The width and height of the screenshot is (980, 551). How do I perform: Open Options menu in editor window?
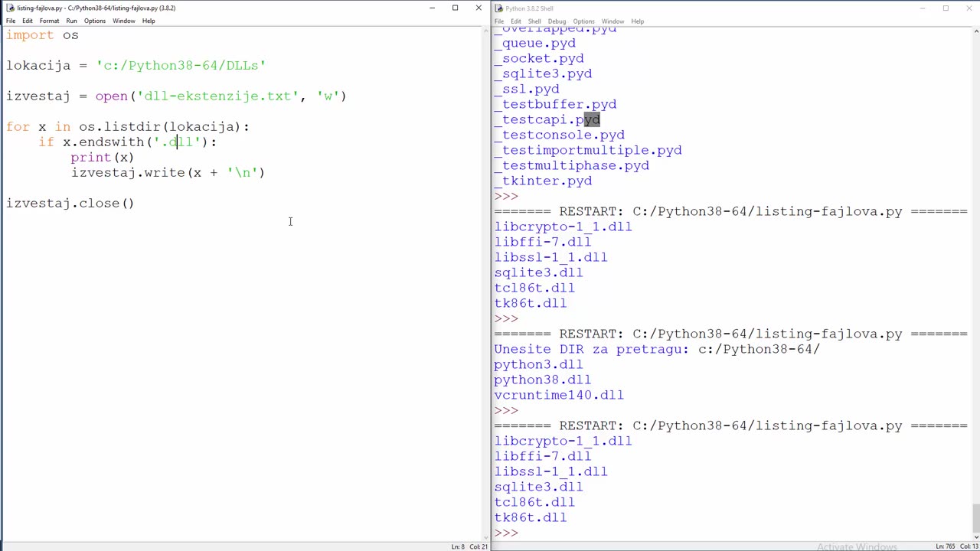coord(95,21)
